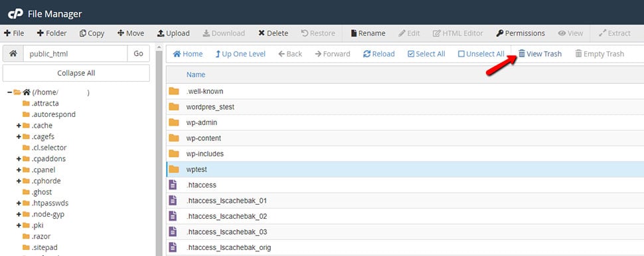
Task: Select the wp-content name text
Action: (204, 138)
